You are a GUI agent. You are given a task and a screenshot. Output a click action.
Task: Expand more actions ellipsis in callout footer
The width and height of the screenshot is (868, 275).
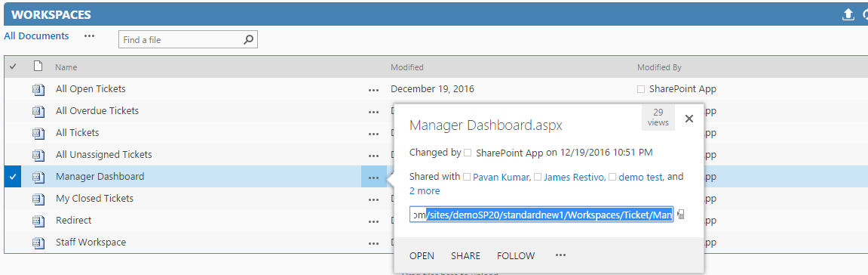561,255
